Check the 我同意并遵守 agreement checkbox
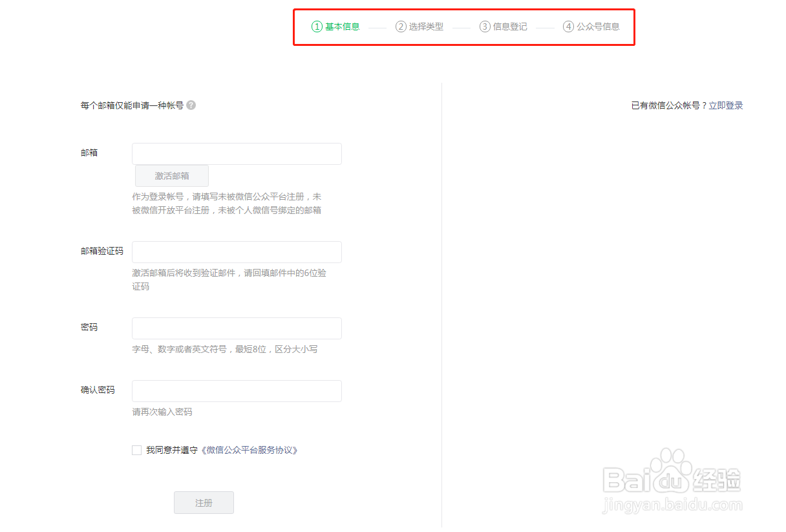The width and height of the screenshot is (786, 532). click(x=136, y=450)
